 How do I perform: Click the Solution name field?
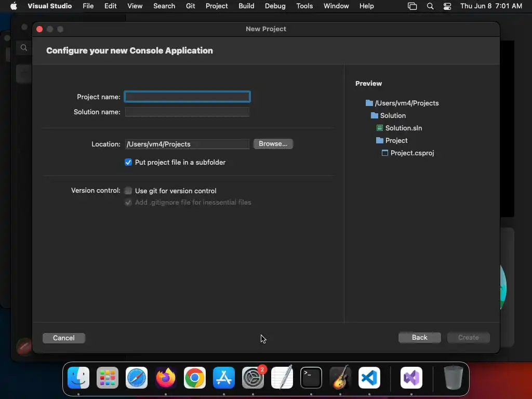click(x=187, y=112)
